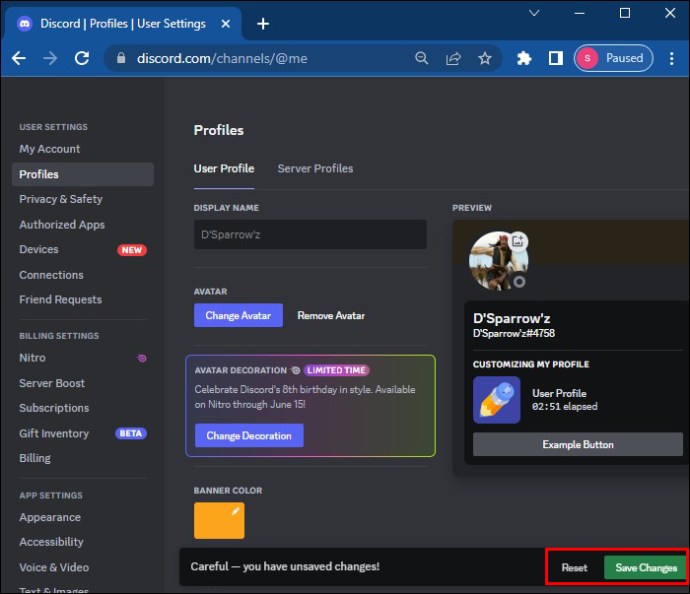Open Connections settings
The height and width of the screenshot is (594, 690).
(83, 275)
